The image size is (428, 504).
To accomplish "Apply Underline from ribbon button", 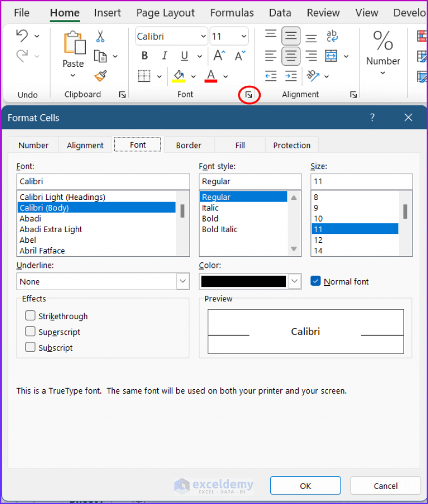I will [x=184, y=56].
